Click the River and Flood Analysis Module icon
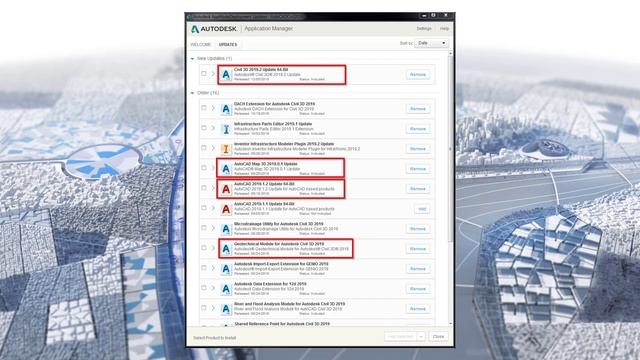Viewport: 640px width, 360px height. 226,309
